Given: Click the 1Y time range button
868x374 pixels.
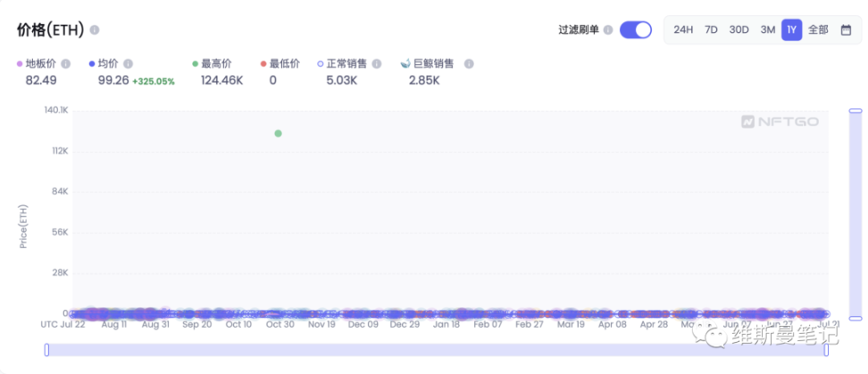Looking at the screenshot, I should pyautogui.click(x=791, y=29).
